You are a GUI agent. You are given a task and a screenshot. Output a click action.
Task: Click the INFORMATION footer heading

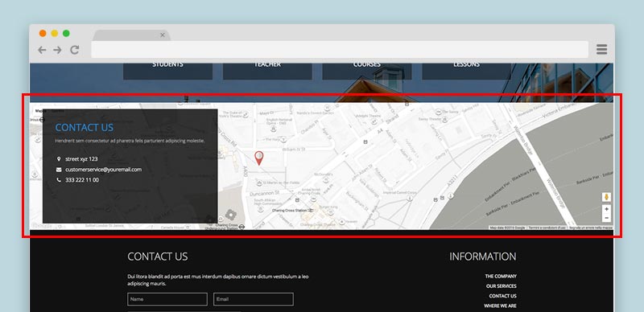tap(482, 257)
